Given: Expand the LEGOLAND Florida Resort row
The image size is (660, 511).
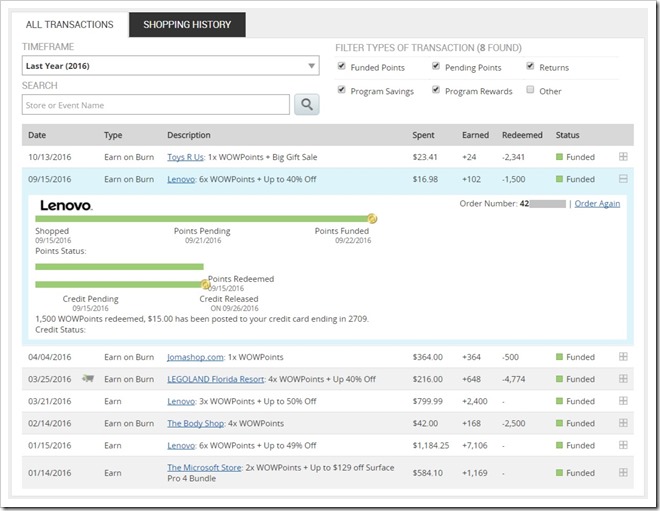Looking at the screenshot, I should click(623, 378).
